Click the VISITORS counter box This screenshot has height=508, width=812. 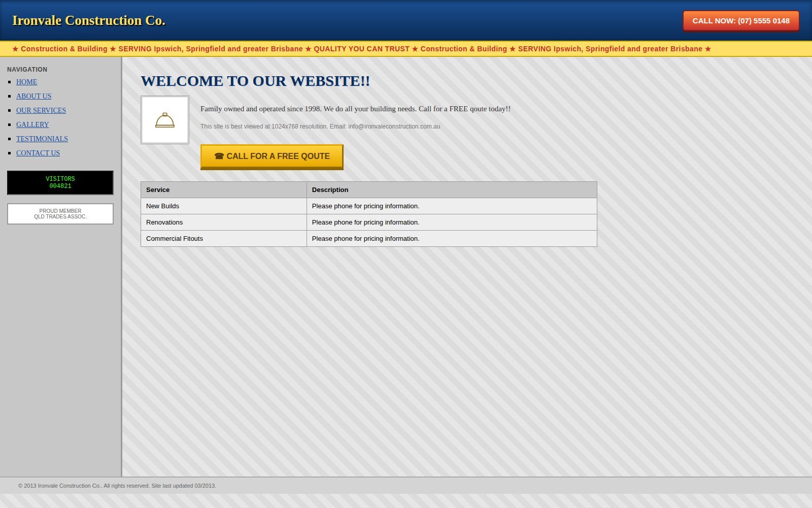(60, 182)
